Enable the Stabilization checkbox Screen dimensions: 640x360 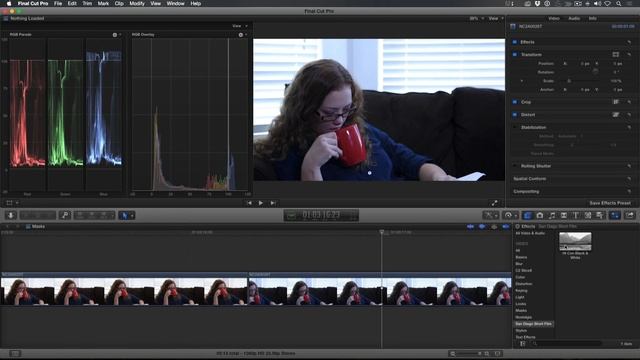point(515,127)
